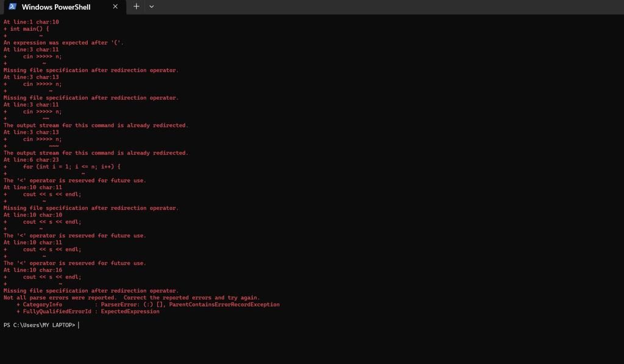This screenshot has width=624, height=364.
Task: Close the Windows PowerShell tab
Action: [115, 7]
